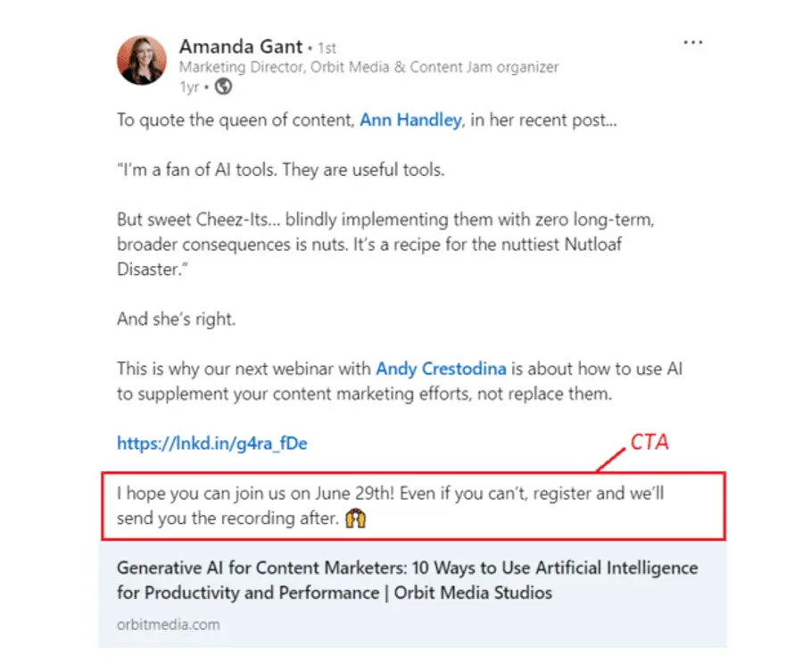Image resolution: width=803 pixels, height=672 pixels.
Task: Open the post options three-dot menu
Action: [693, 42]
